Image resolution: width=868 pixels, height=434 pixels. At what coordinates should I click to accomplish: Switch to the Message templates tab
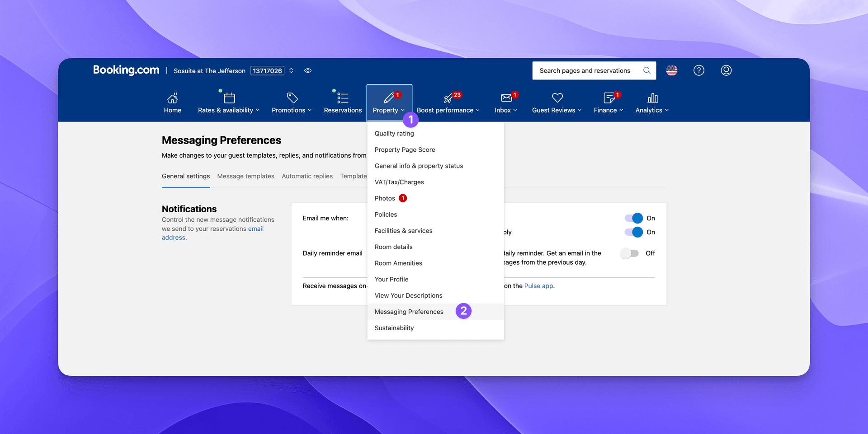(245, 176)
